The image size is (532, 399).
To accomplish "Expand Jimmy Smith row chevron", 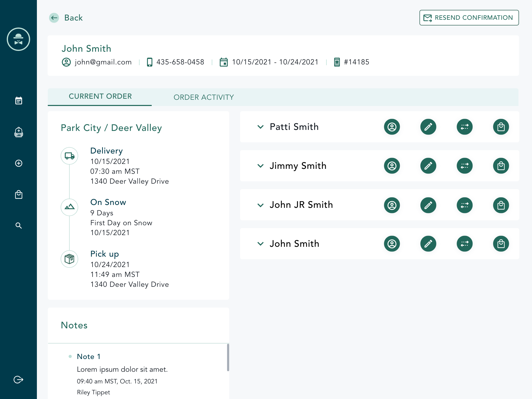I will [260, 166].
